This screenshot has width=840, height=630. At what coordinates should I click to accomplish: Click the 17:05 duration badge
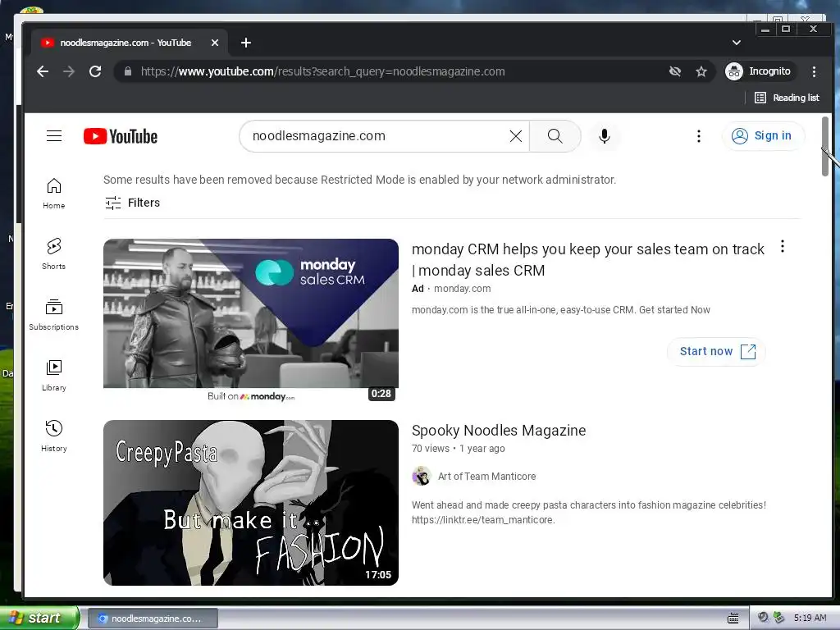click(378, 575)
